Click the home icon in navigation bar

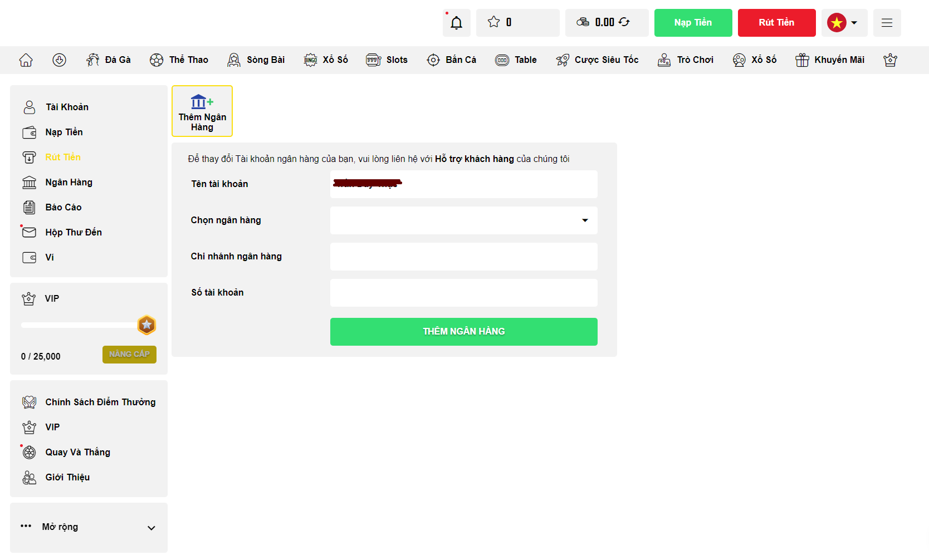(26, 60)
